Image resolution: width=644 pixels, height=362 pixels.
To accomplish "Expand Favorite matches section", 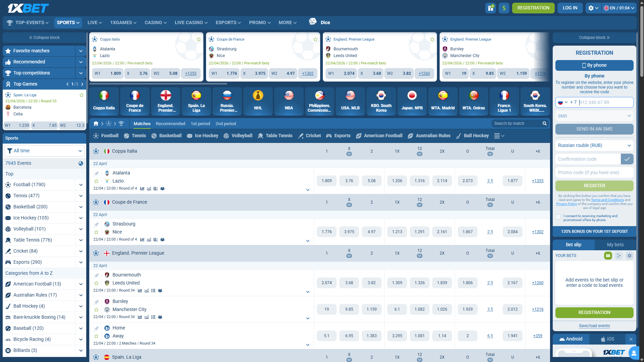I will pos(81,51).
